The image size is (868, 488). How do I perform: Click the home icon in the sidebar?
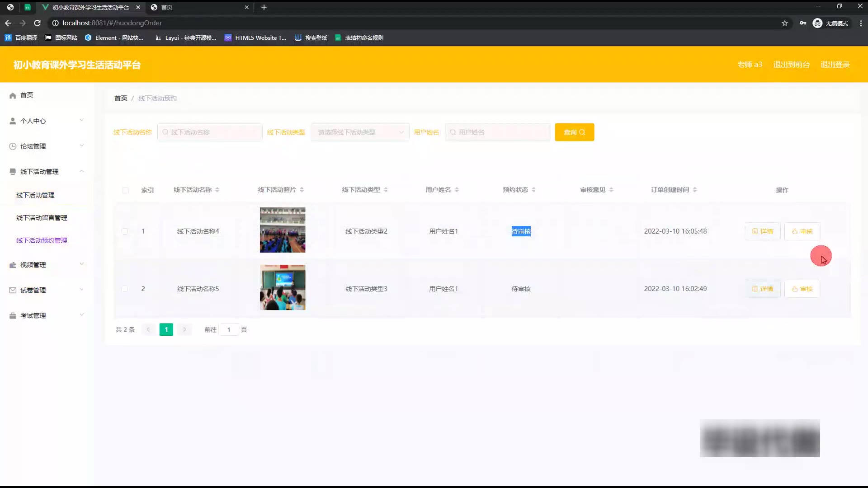click(13, 95)
